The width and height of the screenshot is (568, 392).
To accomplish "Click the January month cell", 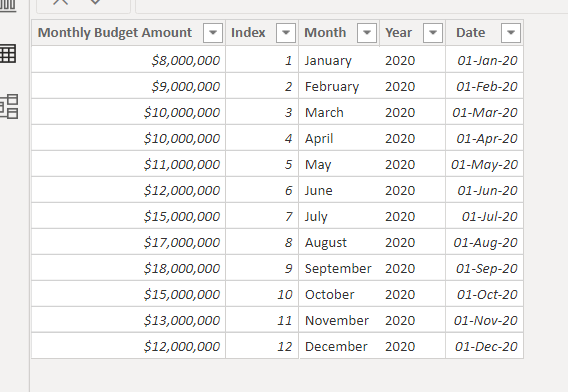I will [x=339, y=60].
